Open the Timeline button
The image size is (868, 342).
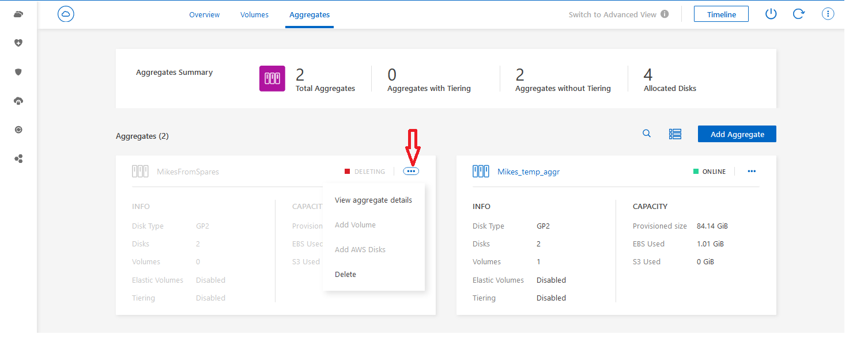[x=721, y=13]
